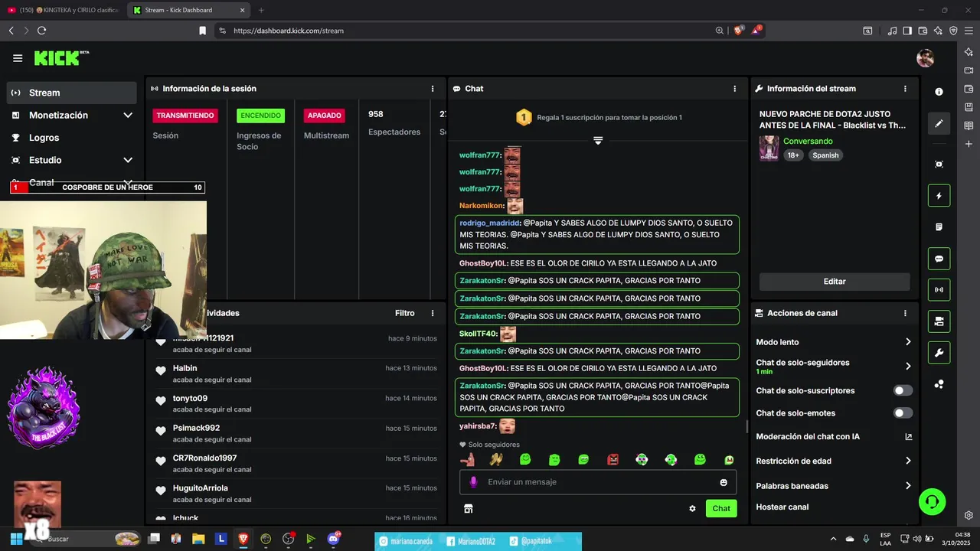Open the activities panel three-dot menu next to Filtro
980x551 pixels.
tap(433, 313)
